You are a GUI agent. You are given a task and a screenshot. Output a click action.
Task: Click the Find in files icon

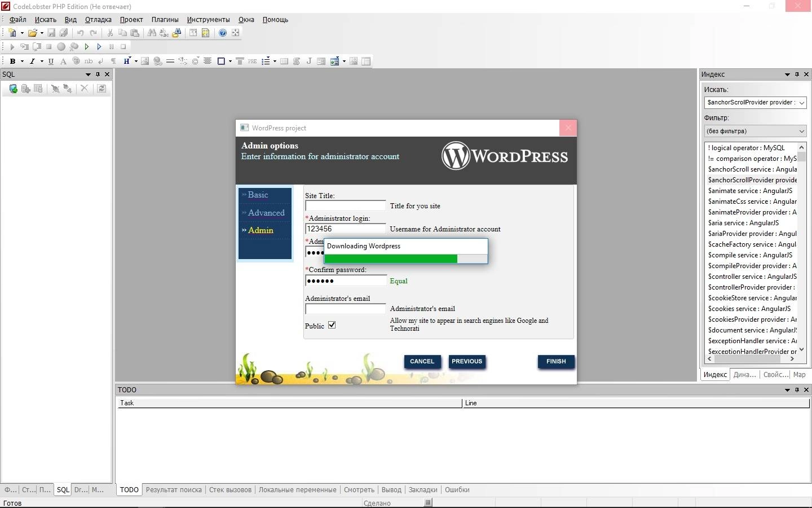pos(176,33)
